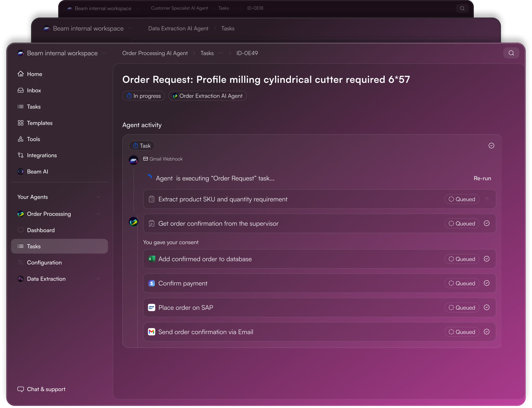
Task: Open the Inbox sidebar item
Action: pos(34,90)
